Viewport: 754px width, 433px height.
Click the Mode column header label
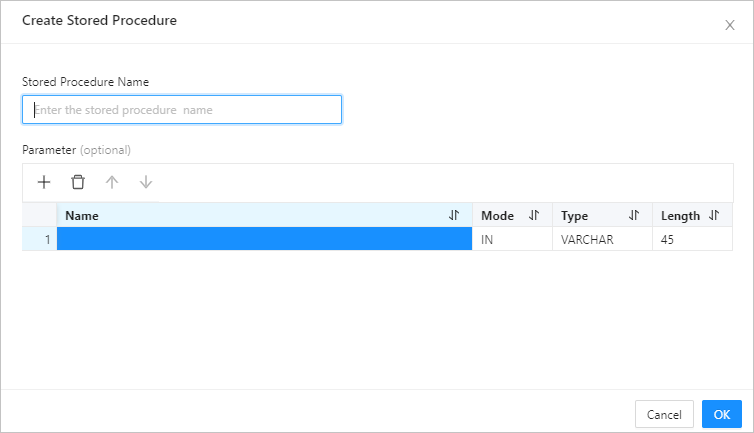pos(497,215)
